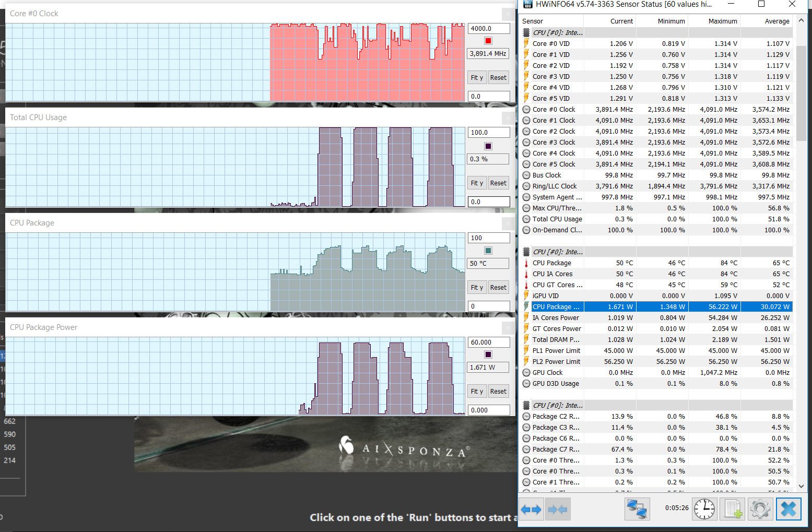Click the Maximum column header
Viewport: 812px width, 532px height.
pos(714,21)
